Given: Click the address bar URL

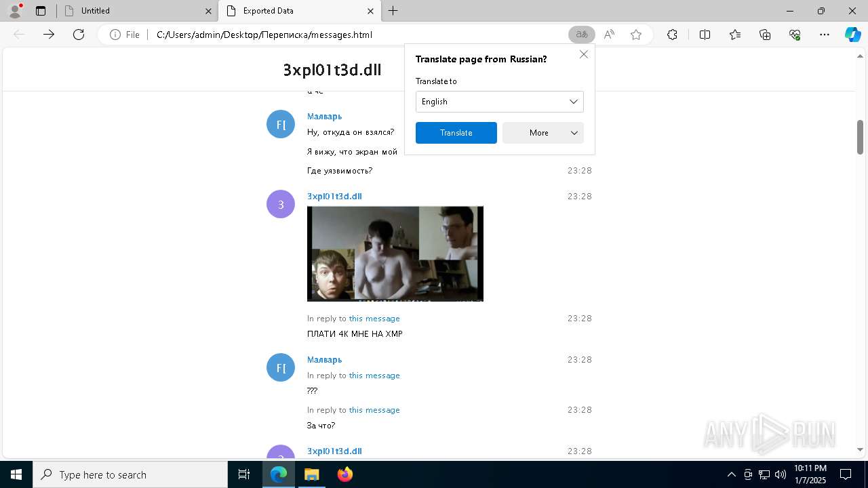Looking at the screenshot, I should coord(264,35).
